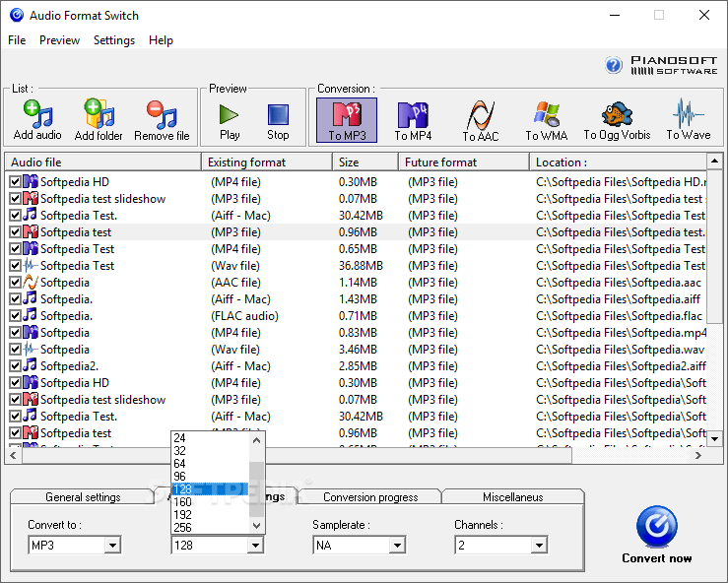This screenshot has width=728, height=583.
Task: Click the file list vertical scrollbar thumb
Action: click(x=714, y=246)
